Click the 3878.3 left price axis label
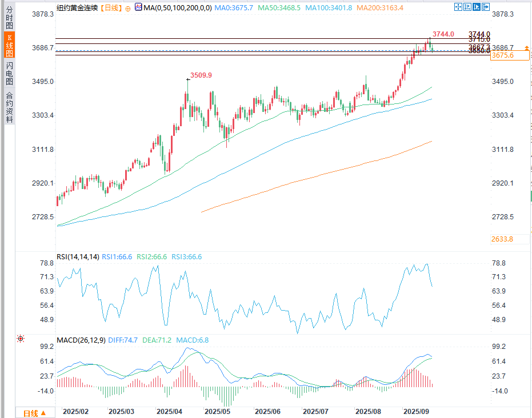 43,14
